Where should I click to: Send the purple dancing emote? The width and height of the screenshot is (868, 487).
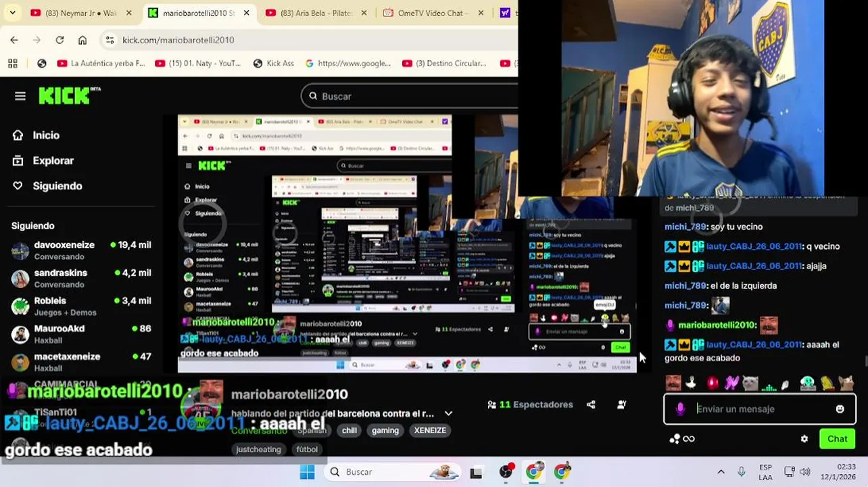pyautogui.click(x=731, y=383)
